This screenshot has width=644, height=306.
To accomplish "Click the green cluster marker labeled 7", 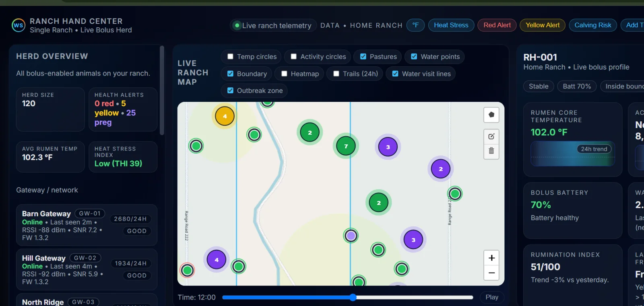I will pos(346,146).
